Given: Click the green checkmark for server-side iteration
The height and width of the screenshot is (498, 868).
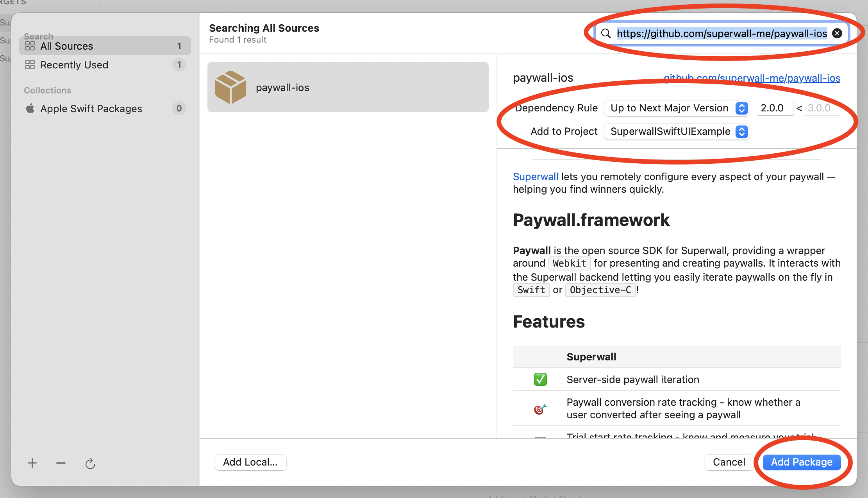Looking at the screenshot, I should coord(540,379).
